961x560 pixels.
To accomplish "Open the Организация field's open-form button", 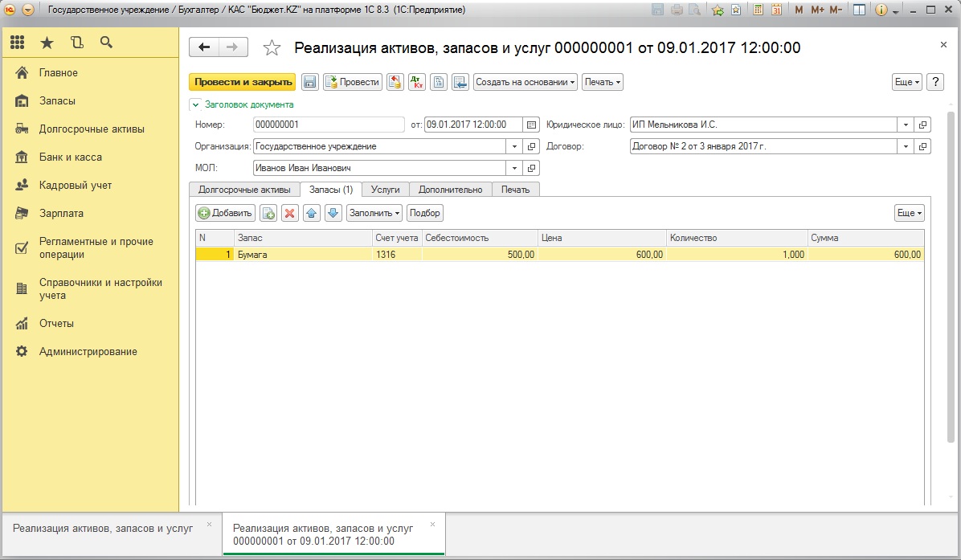I will pos(532,146).
